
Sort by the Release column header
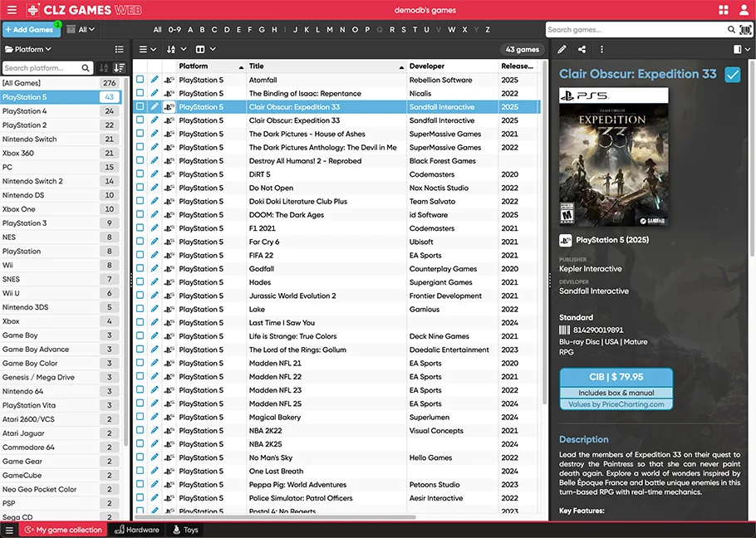518,66
